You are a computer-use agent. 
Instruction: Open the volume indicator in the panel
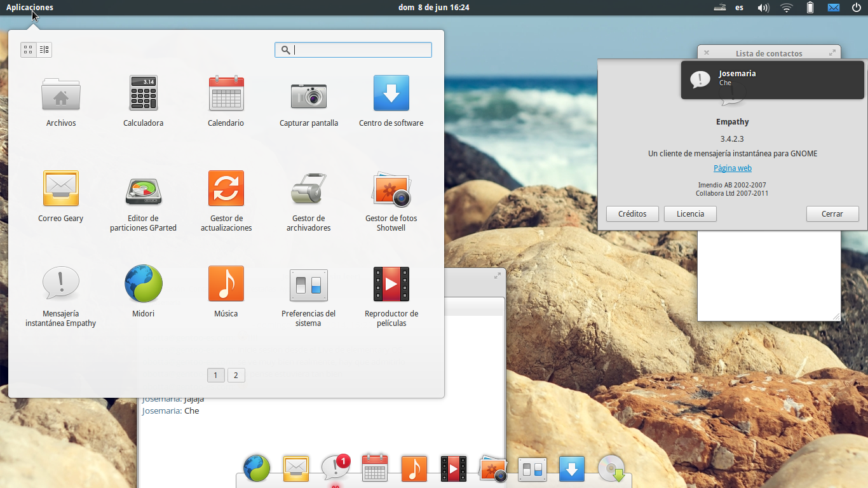pyautogui.click(x=763, y=8)
